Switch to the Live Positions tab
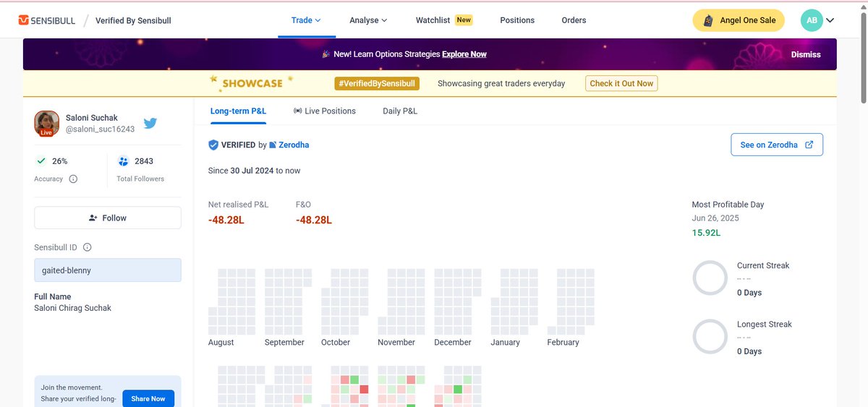The image size is (868, 407). 325,111
